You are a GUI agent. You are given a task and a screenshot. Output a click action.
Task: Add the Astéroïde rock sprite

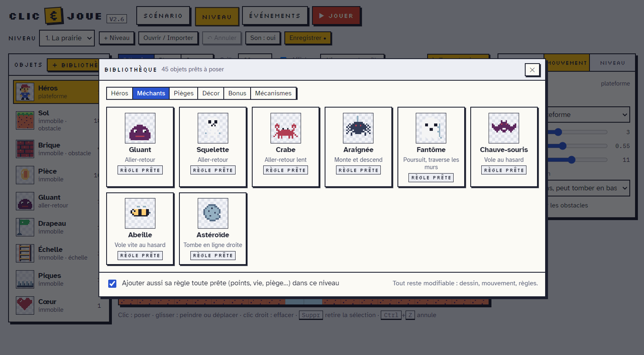click(213, 213)
